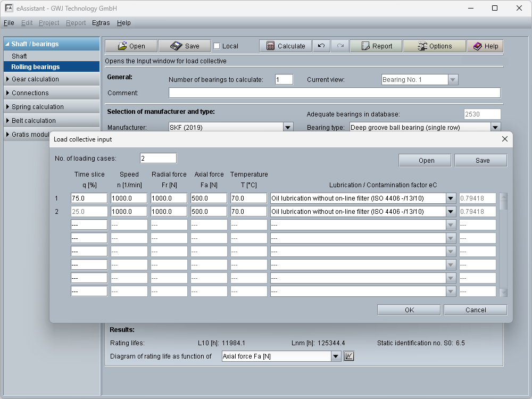Open the Options toolbar button
The width and height of the screenshot is (532, 399).
pyautogui.click(x=434, y=46)
